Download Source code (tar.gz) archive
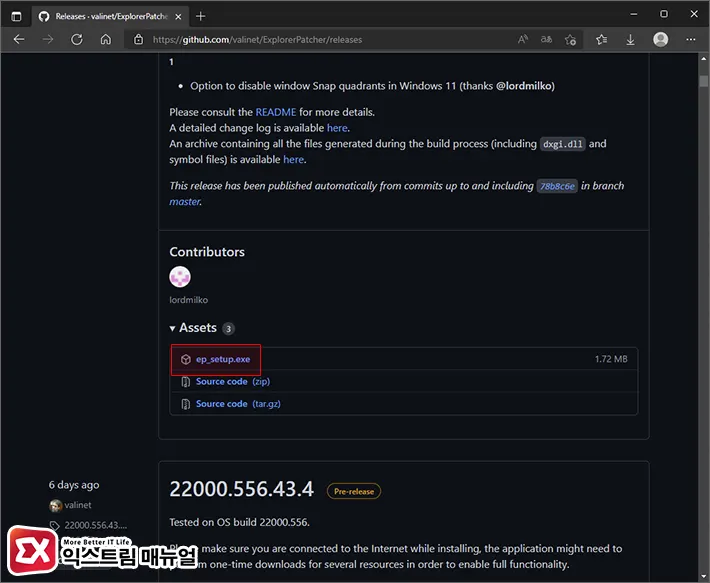Image resolution: width=710 pixels, height=583 pixels. coord(221,404)
